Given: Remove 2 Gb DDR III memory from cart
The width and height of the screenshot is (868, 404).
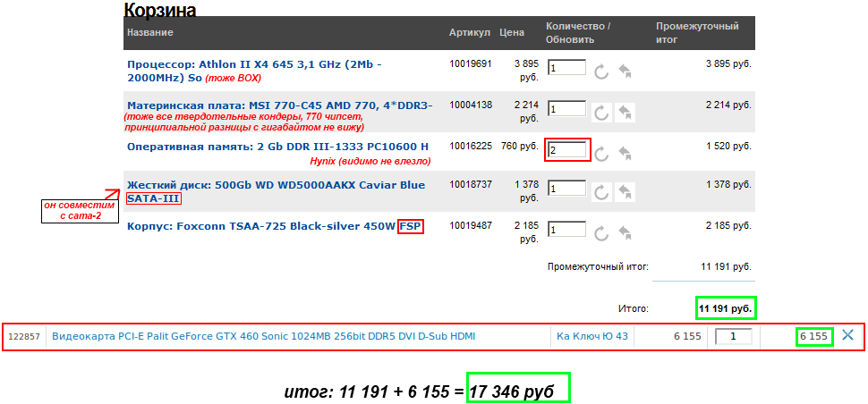Looking at the screenshot, I should pyautogui.click(x=625, y=154).
